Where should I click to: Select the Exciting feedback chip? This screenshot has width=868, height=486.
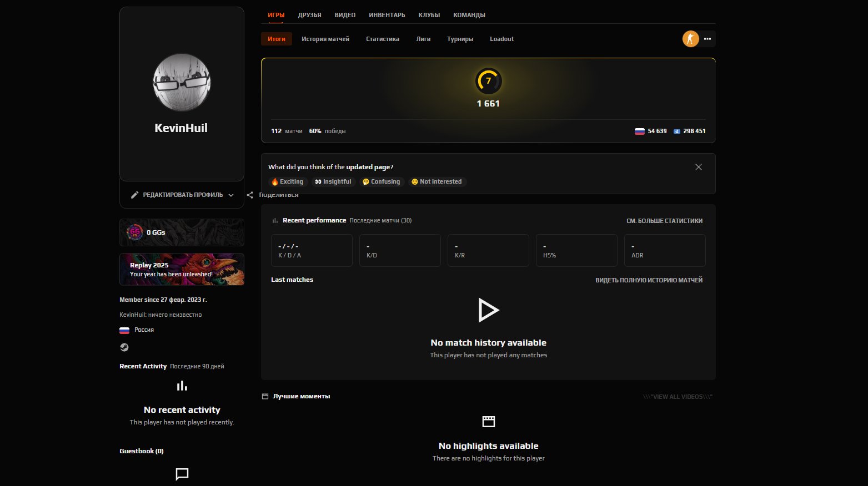point(288,181)
